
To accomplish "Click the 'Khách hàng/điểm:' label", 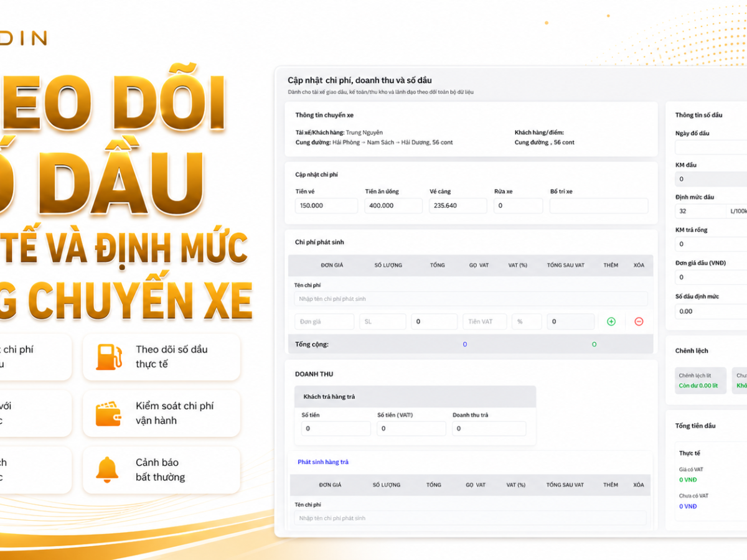I will tap(539, 133).
